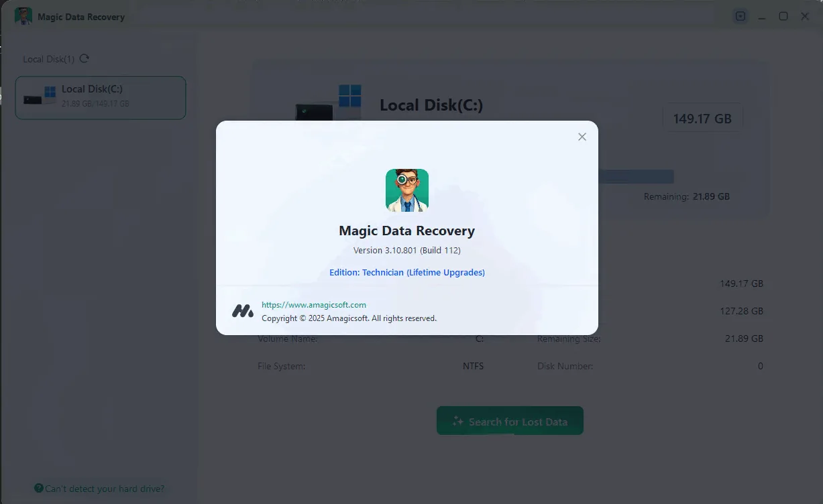Click the Disk Number value 0

coord(761,366)
